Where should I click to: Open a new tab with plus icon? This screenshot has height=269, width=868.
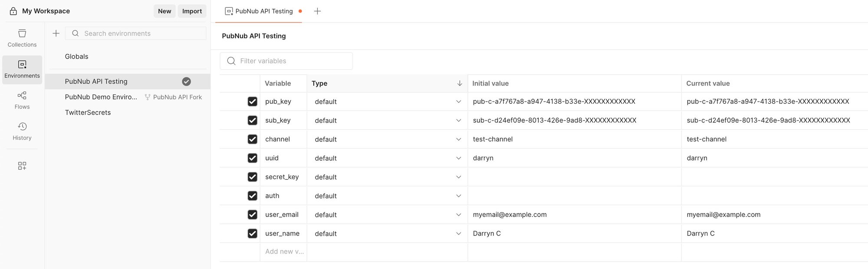(x=317, y=11)
